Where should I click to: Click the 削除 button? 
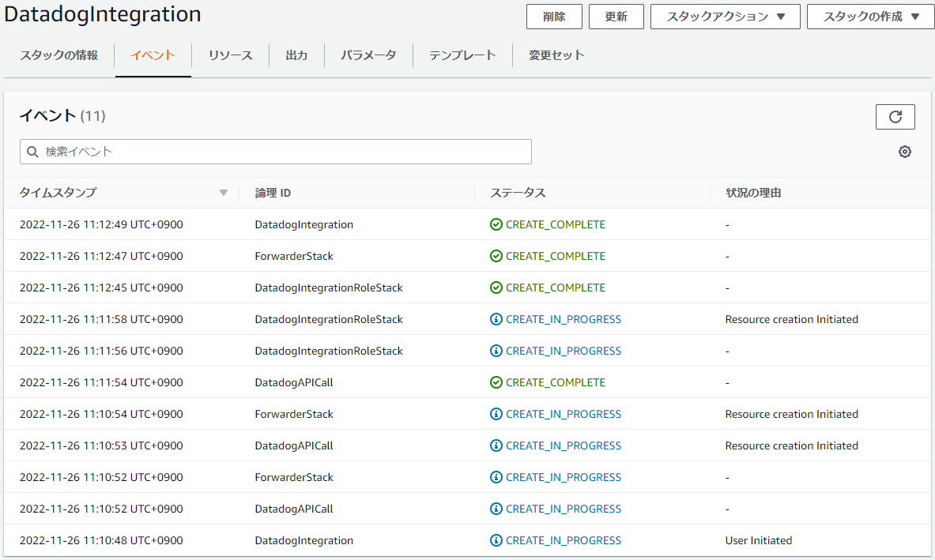[x=554, y=17]
